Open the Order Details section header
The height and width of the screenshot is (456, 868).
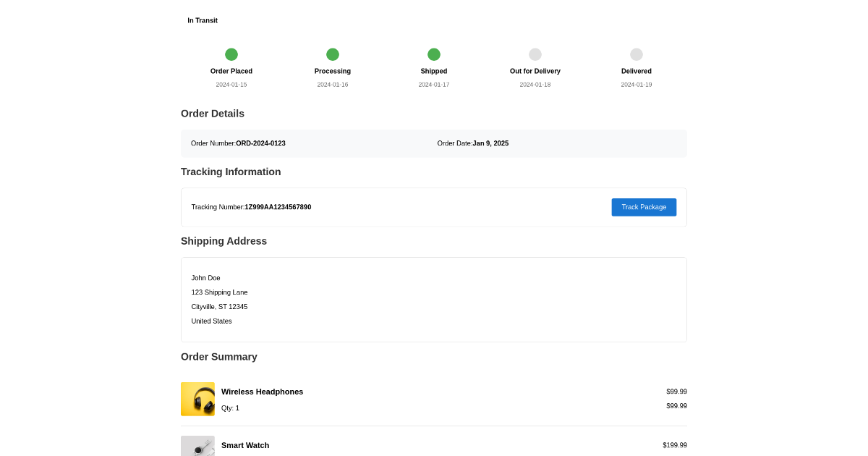click(213, 114)
